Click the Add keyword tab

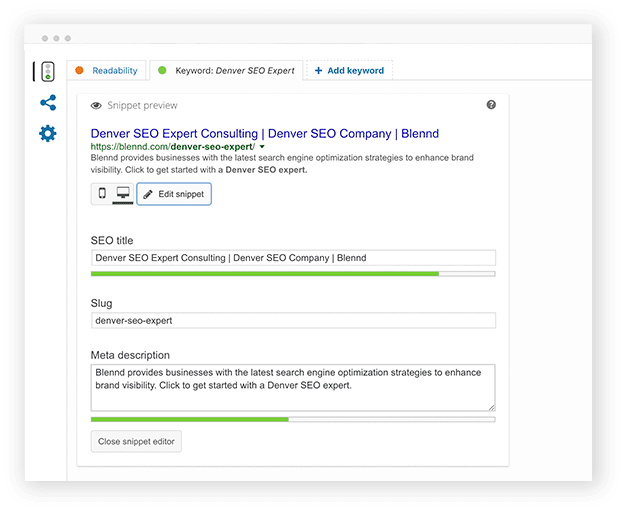(350, 71)
